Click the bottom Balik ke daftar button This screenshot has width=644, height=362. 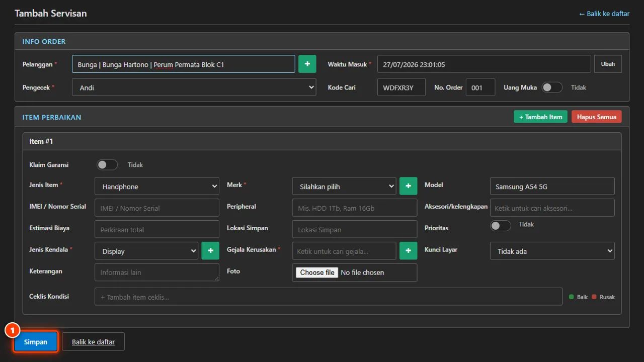93,342
